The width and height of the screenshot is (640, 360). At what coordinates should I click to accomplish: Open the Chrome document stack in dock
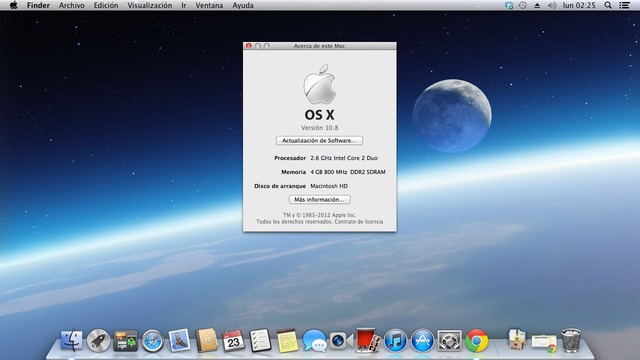tap(544, 342)
